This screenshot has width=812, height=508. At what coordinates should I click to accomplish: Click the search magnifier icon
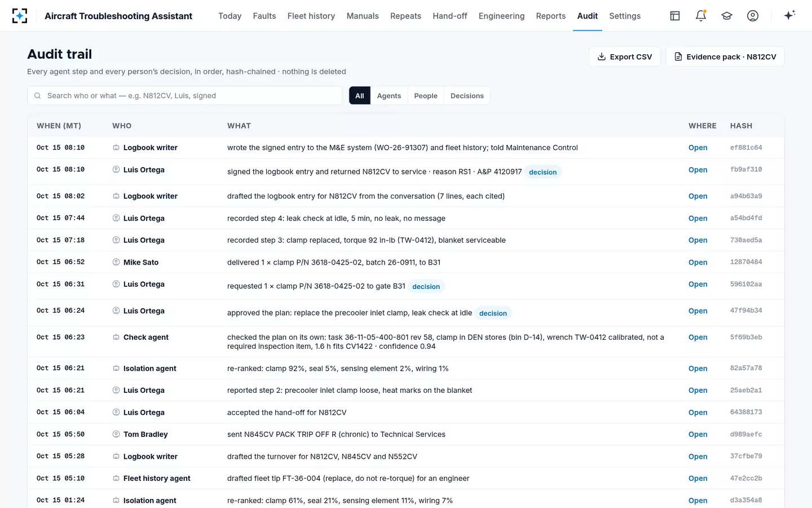(38, 96)
